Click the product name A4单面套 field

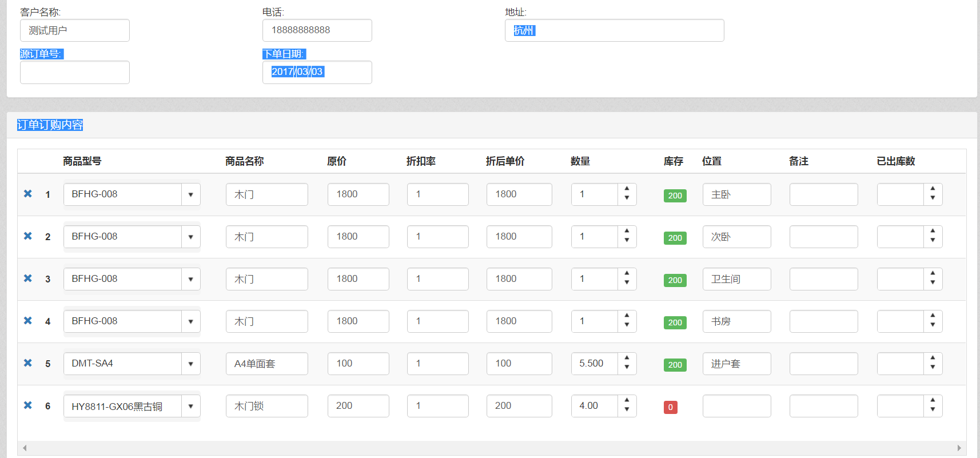click(x=267, y=364)
